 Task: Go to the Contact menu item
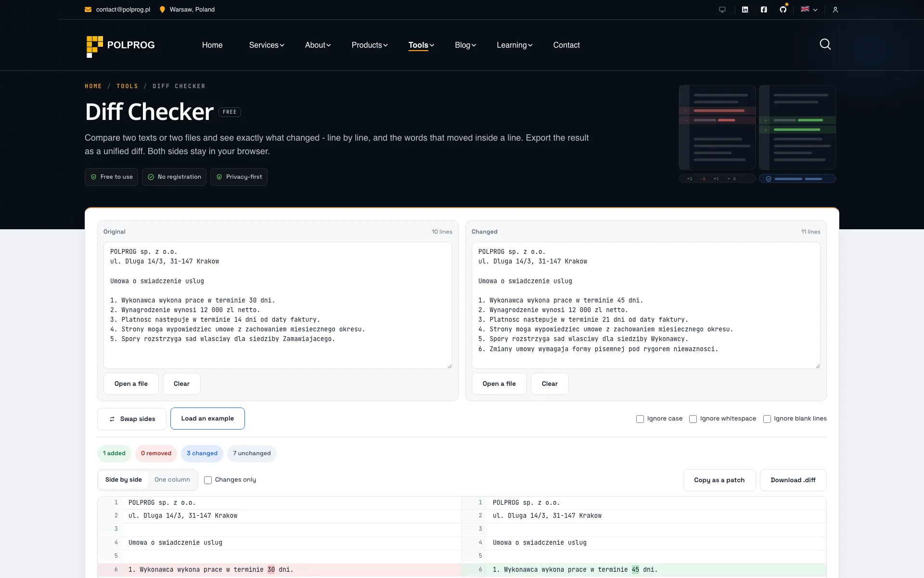[566, 45]
